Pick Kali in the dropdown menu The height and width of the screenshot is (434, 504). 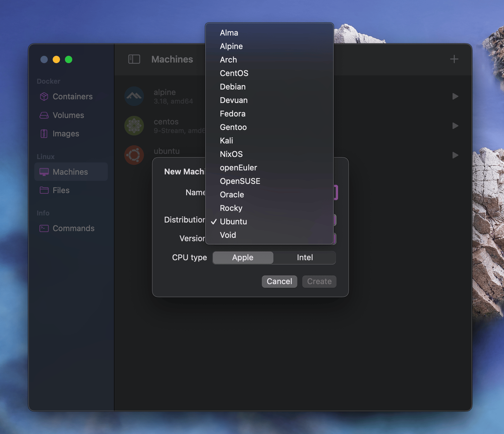[269, 141]
